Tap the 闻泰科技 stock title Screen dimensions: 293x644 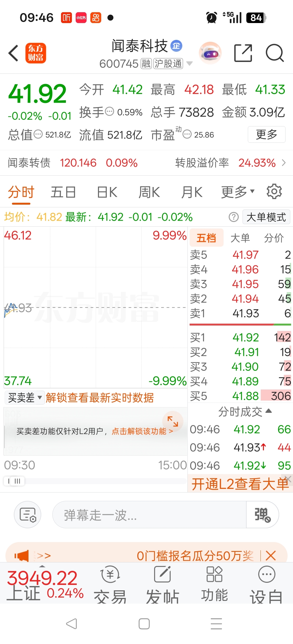pyautogui.click(x=139, y=46)
